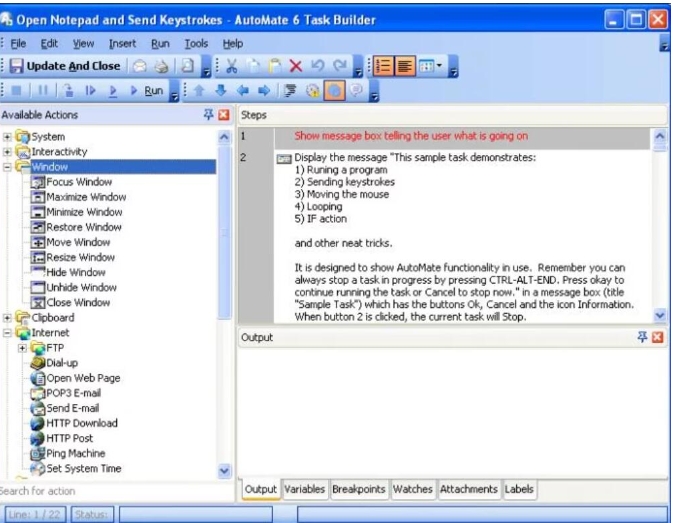Click the Pause icon in debug toolbar
The width and height of the screenshot is (673, 523).
[x=43, y=91]
